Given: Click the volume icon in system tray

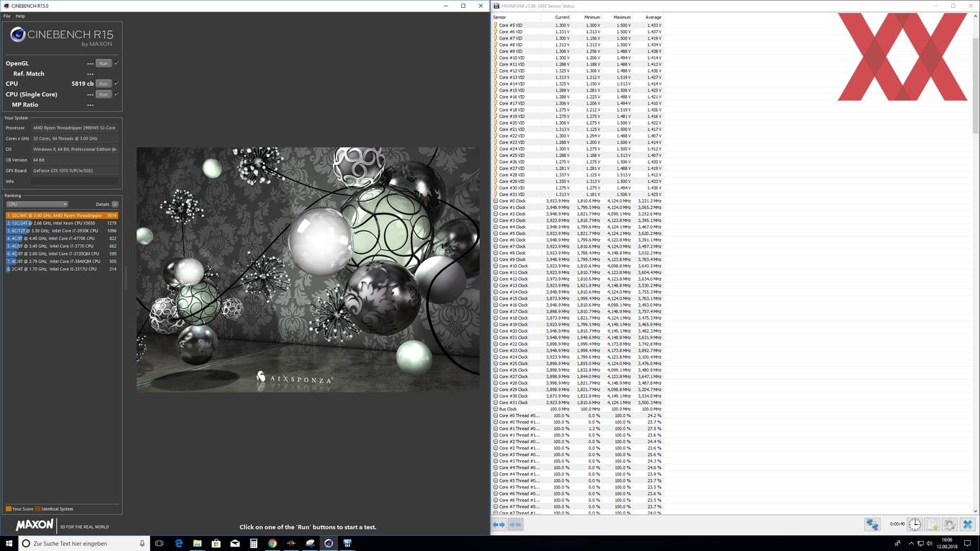Looking at the screenshot, I should tap(930, 543).
